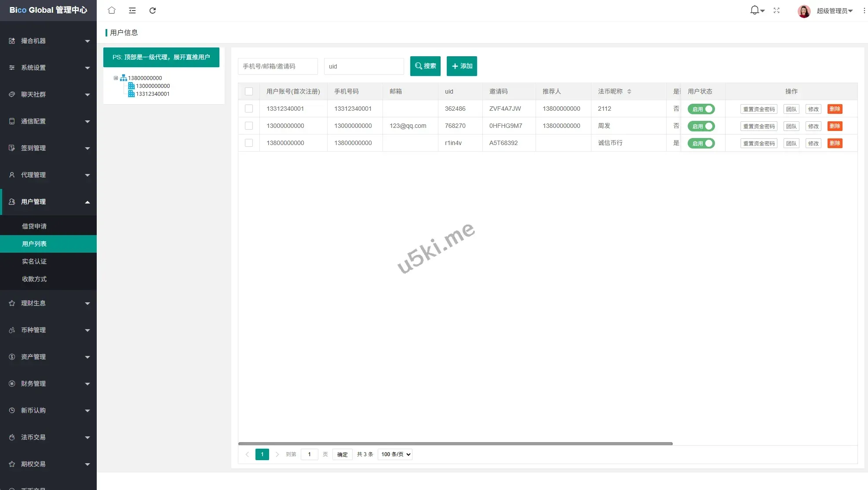This screenshot has width=868, height=490.
Task: Check the row checkbox for 13312340001
Action: point(249,109)
